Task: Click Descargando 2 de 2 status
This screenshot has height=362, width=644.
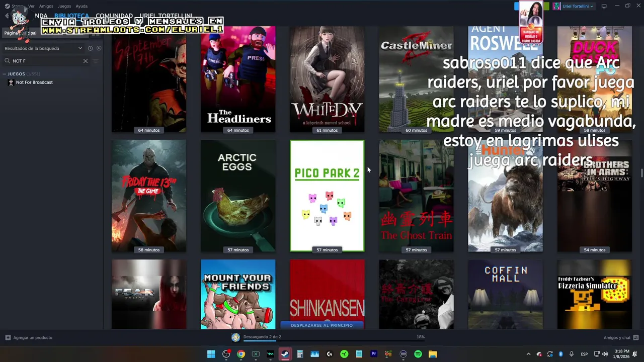Action: point(262,337)
